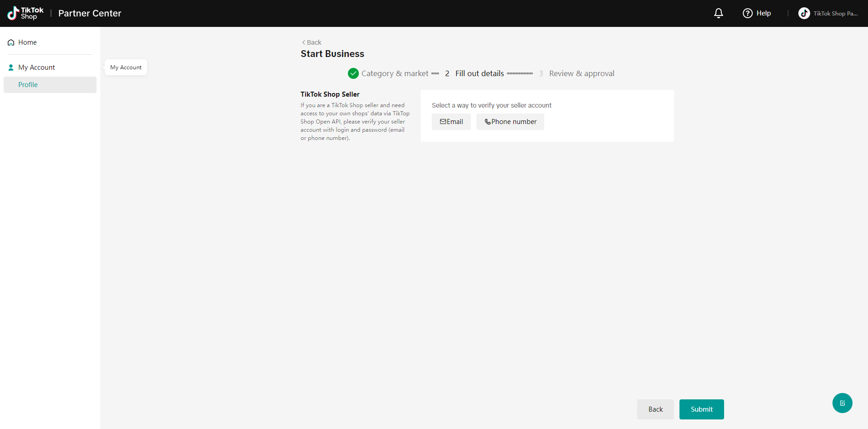The image size is (868, 429).
Task: Select the Fill out details step
Action: (x=479, y=73)
